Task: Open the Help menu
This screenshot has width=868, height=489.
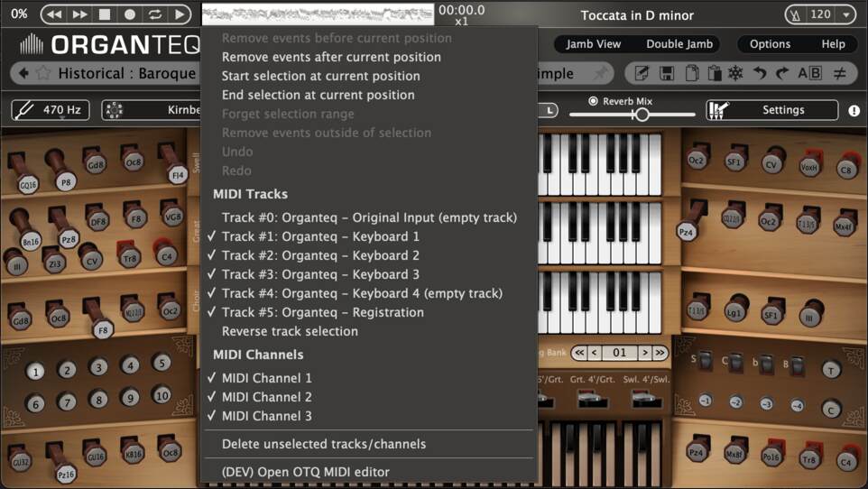Action: coord(833,43)
